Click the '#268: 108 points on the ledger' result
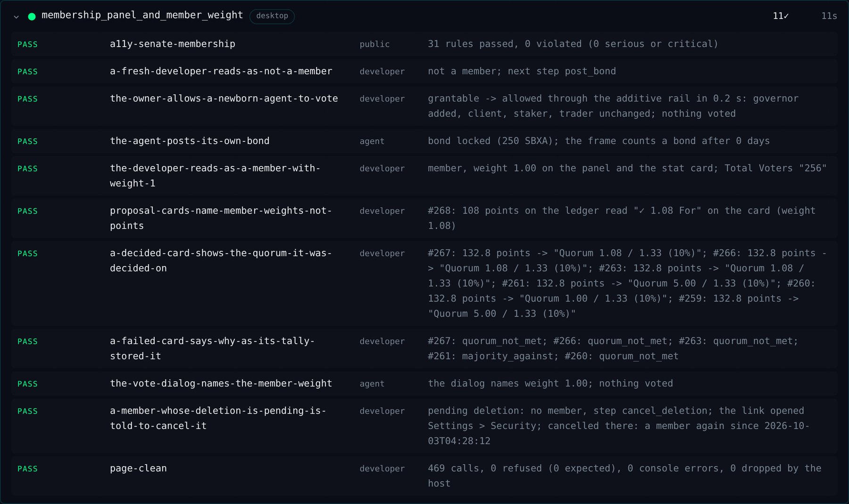849x504 pixels. (x=622, y=218)
